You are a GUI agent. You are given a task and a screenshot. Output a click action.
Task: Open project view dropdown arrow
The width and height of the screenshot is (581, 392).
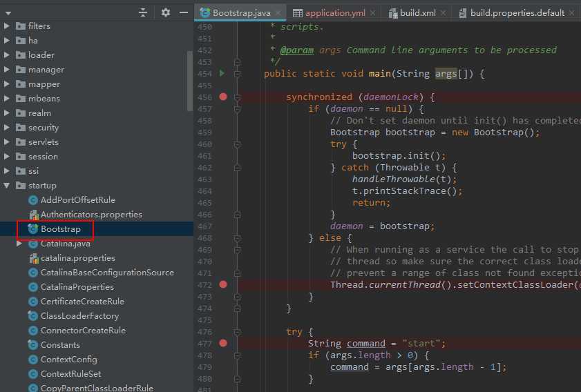click(8, 13)
